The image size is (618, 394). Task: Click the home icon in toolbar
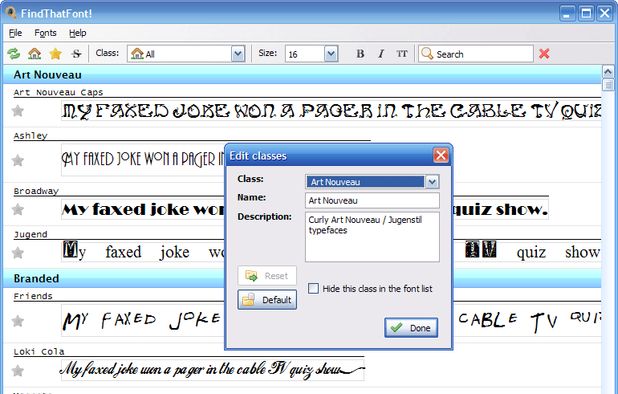(35, 54)
